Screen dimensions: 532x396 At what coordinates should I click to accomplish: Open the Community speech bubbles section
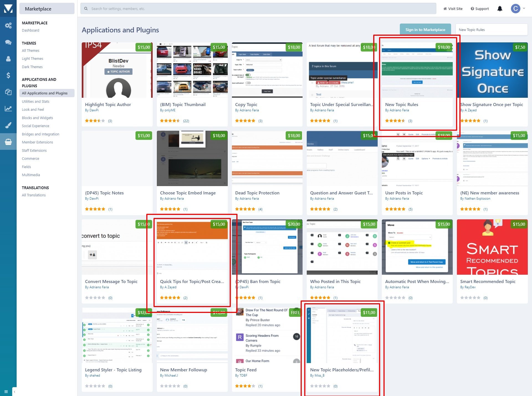tap(8, 42)
